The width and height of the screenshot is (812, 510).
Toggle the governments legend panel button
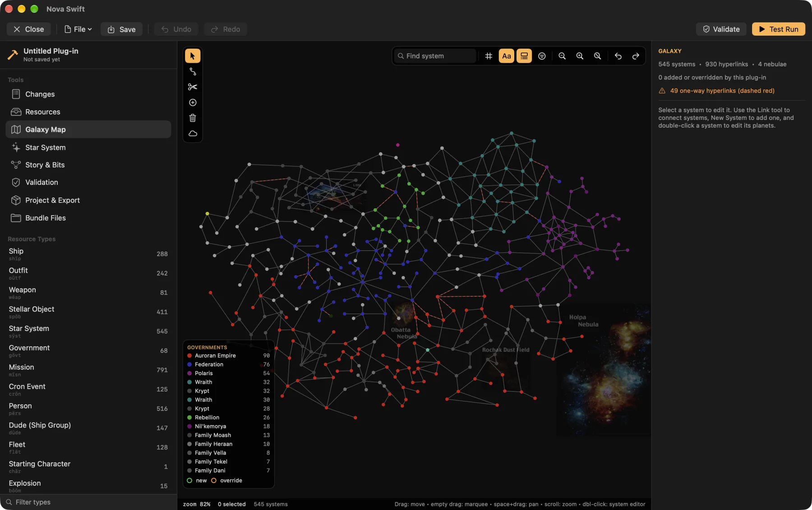click(x=524, y=56)
